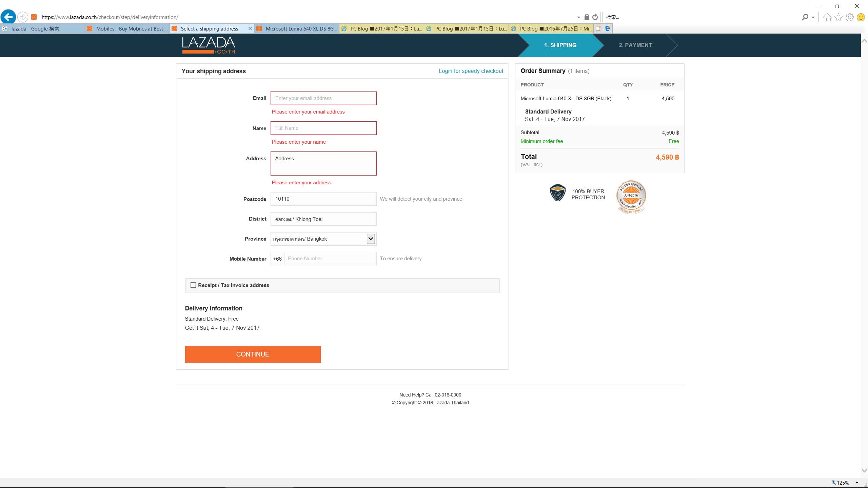Click the total amount 4,590 ฿ in orange
Viewport: 868px width, 488px height.
pyautogui.click(x=667, y=157)
